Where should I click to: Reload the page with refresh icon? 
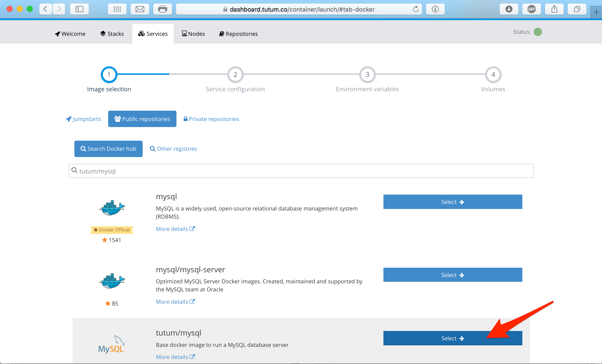(x=416, y=9)
